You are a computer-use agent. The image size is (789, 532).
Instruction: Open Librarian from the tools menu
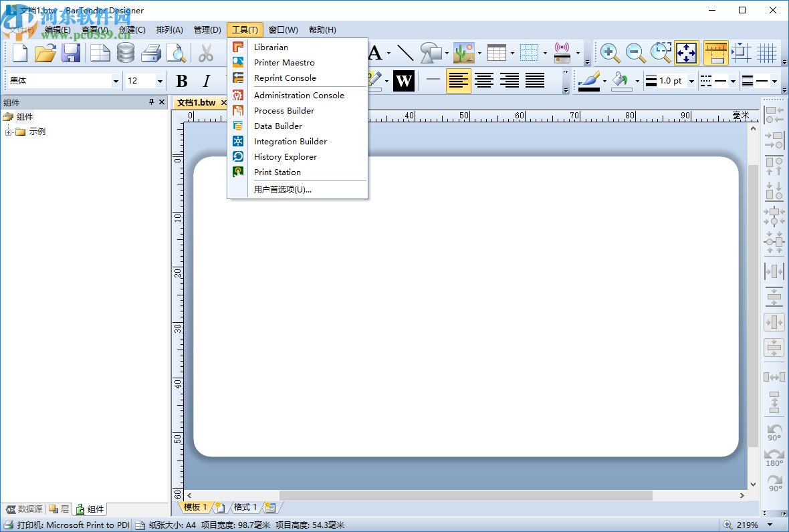point(271,47)
